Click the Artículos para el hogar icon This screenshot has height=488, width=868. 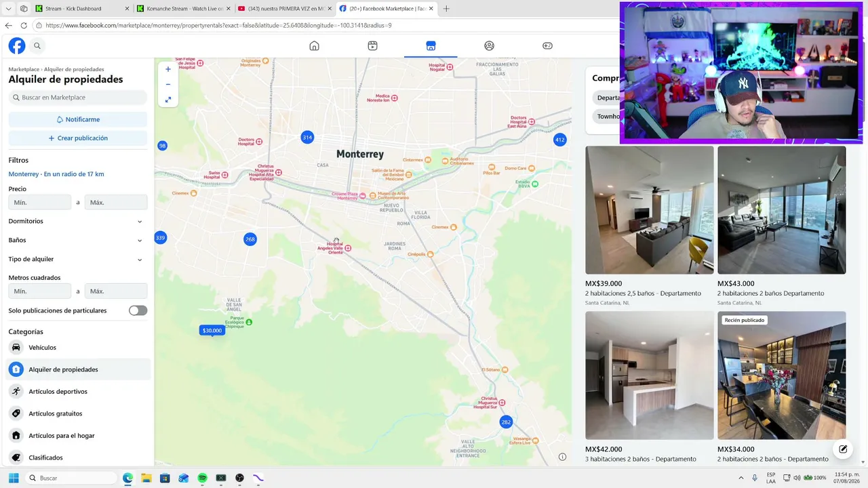[16, 436]
